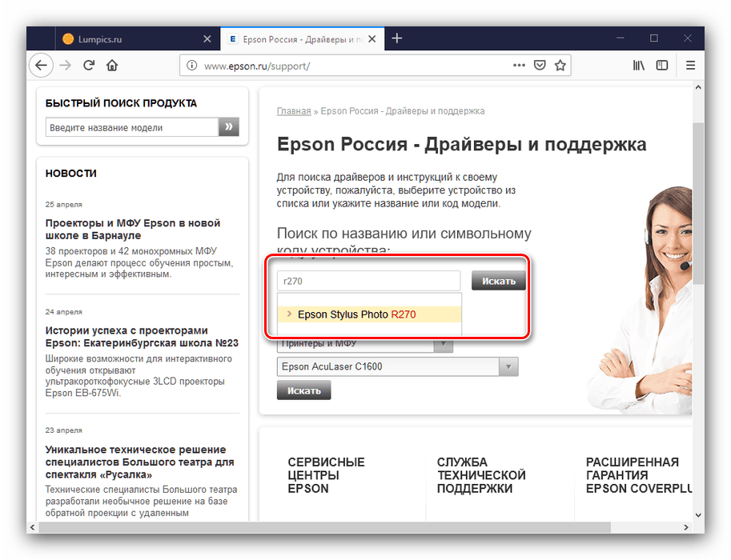Click the tracking protection shield icon
The image size is (731, 560).
click(538, 65)
